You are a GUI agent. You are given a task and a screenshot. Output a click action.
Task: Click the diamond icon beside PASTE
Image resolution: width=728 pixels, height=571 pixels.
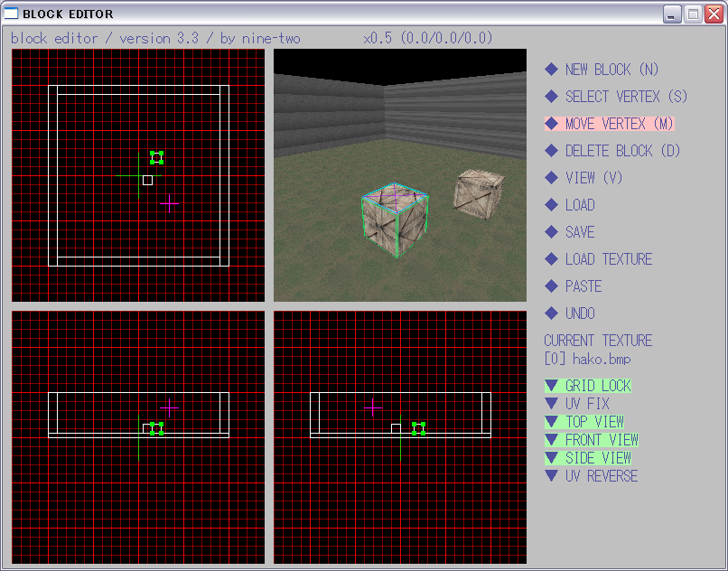[x=551, y=286]
